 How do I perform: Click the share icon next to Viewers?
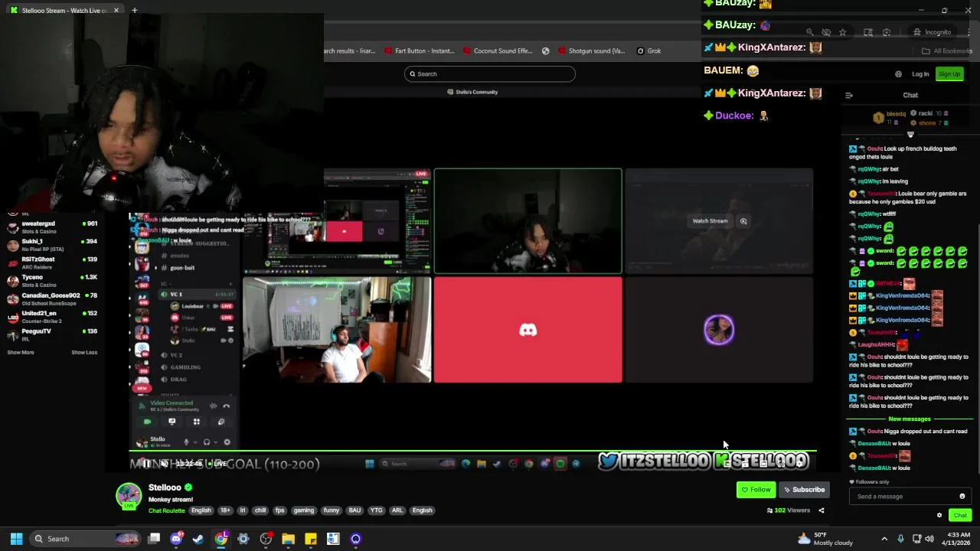[822, 510]
